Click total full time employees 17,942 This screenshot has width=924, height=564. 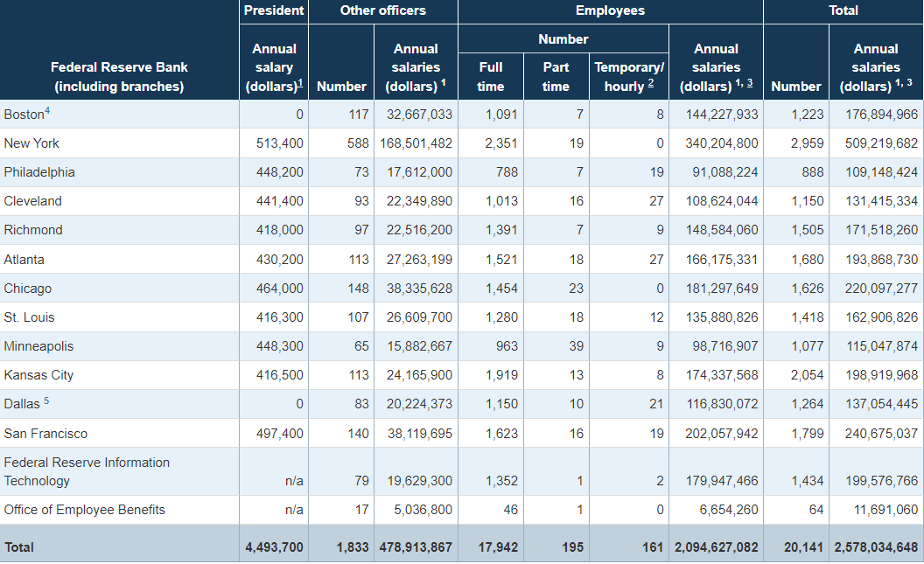tap(498, 547)
